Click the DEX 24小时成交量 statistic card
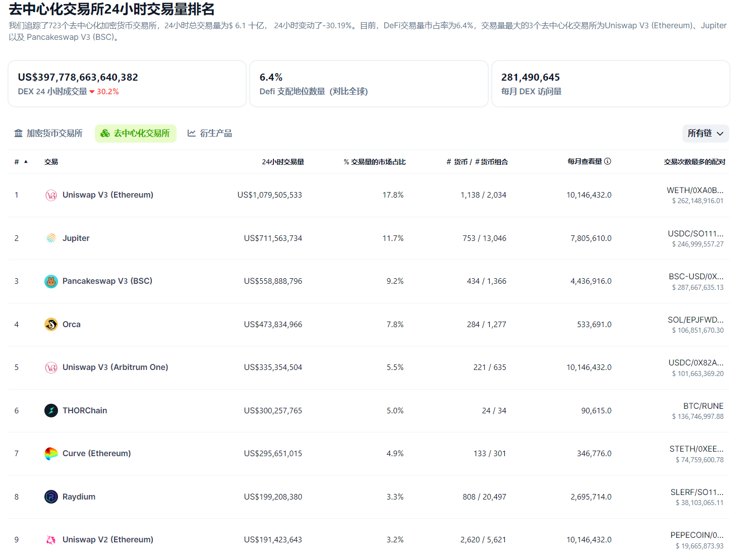This screenshot has height=560, width=749. (x=127, y=84)
